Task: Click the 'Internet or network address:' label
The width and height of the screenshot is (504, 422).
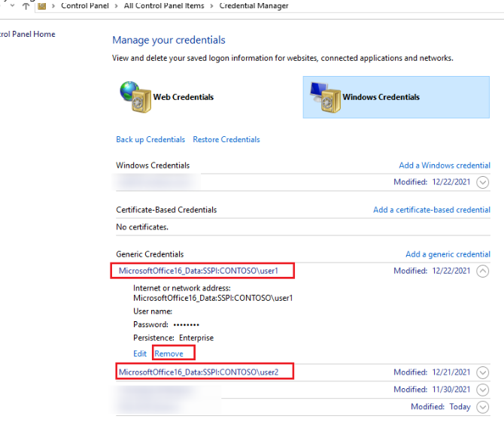Action: click(182, 288)
